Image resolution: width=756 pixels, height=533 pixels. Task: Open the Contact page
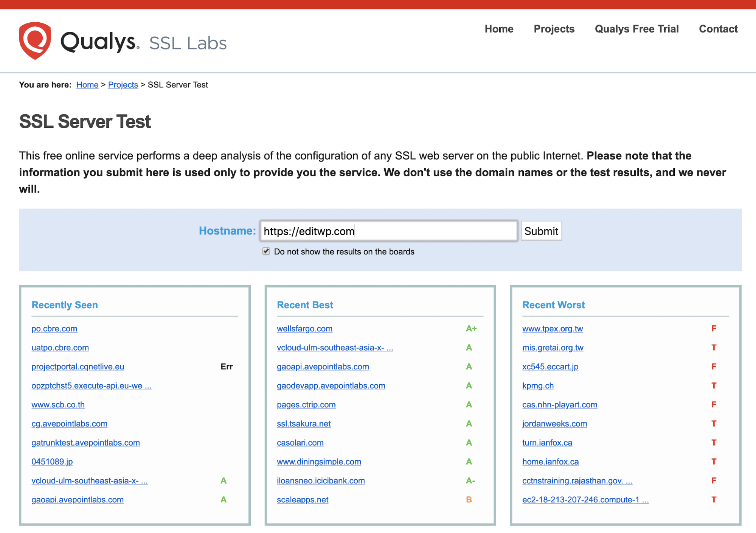coord(718,29)
